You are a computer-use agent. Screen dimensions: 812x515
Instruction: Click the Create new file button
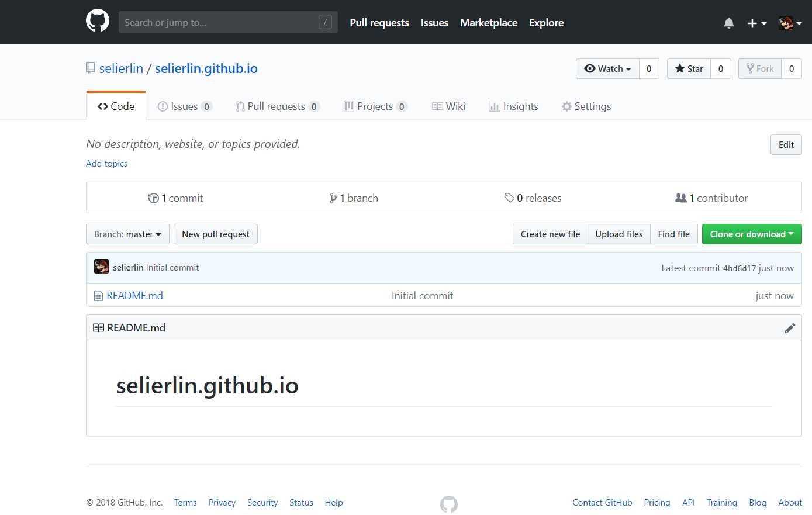(550, 234)
